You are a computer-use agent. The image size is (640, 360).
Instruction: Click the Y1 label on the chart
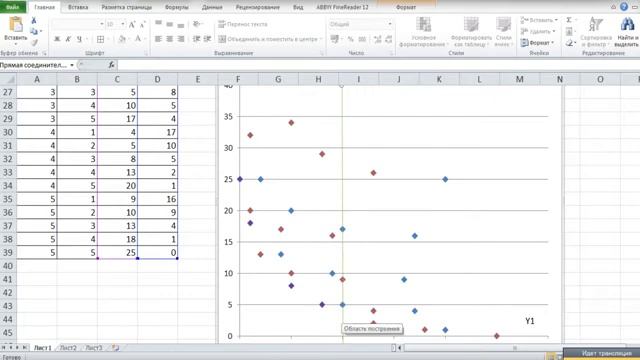point(529,321)
